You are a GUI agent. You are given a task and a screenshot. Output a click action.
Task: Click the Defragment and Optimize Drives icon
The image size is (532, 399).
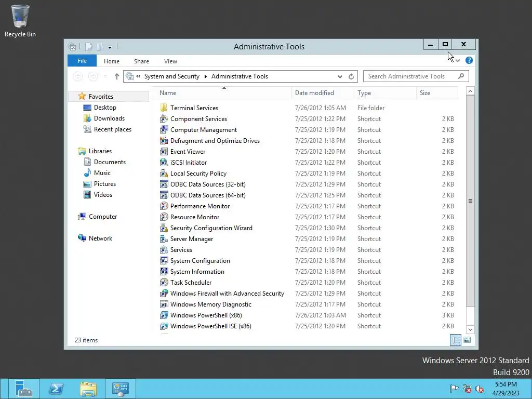click(164, 140)
